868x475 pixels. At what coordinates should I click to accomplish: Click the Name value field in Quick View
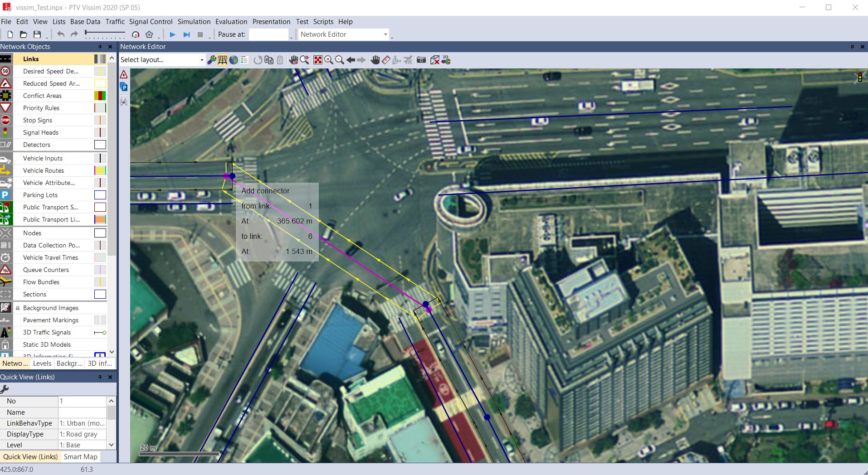click(82, 412)
